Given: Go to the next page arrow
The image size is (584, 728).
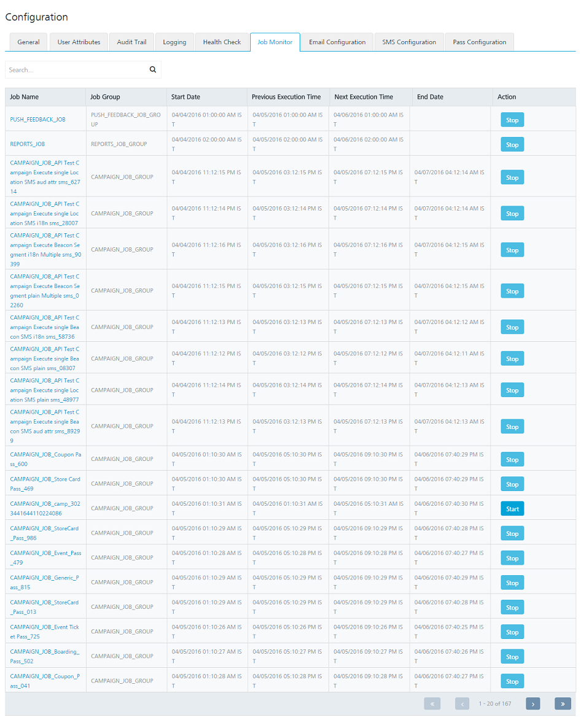Looking at the screenshot, I should point(532,703).
